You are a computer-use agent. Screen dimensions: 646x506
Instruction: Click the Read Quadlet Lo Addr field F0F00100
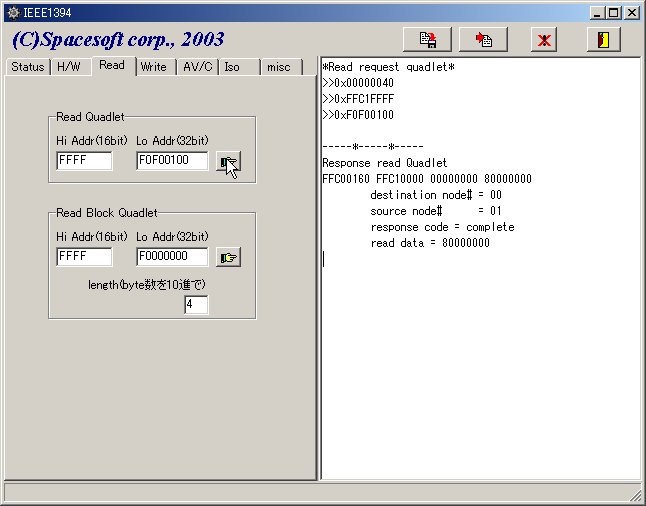pos(172,161)
